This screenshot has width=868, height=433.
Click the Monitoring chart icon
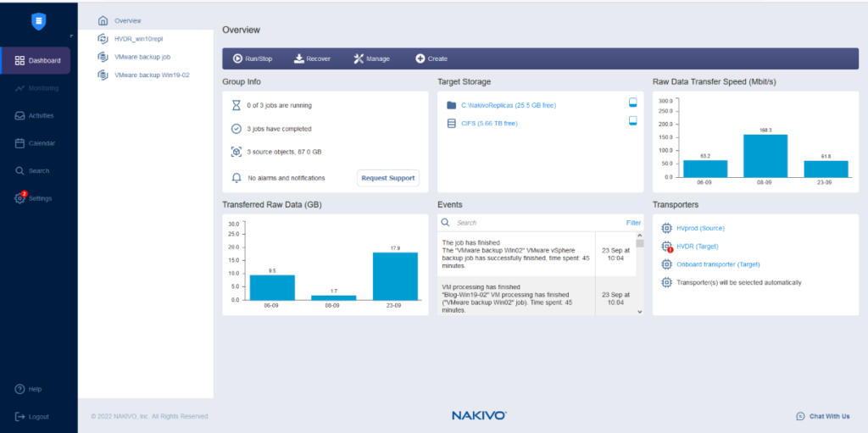[x=20, y=88]
